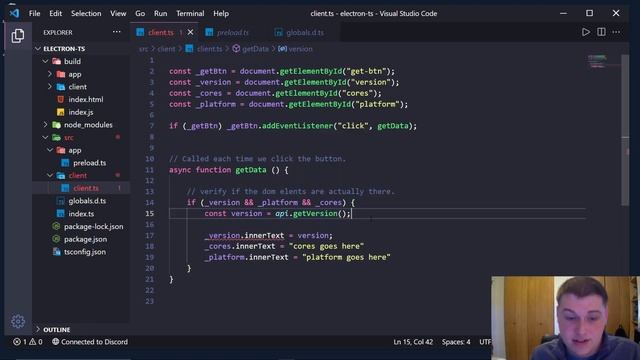
Task: Open the Go menu
Action: 140,13
